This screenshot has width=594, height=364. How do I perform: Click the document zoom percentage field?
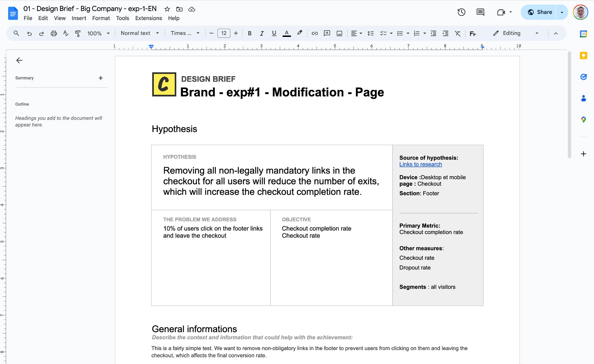(x=94, y=33)
